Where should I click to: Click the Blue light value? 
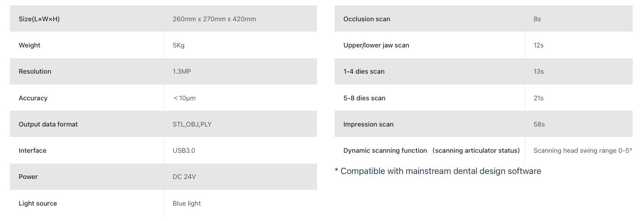click(x=187, y=203)
